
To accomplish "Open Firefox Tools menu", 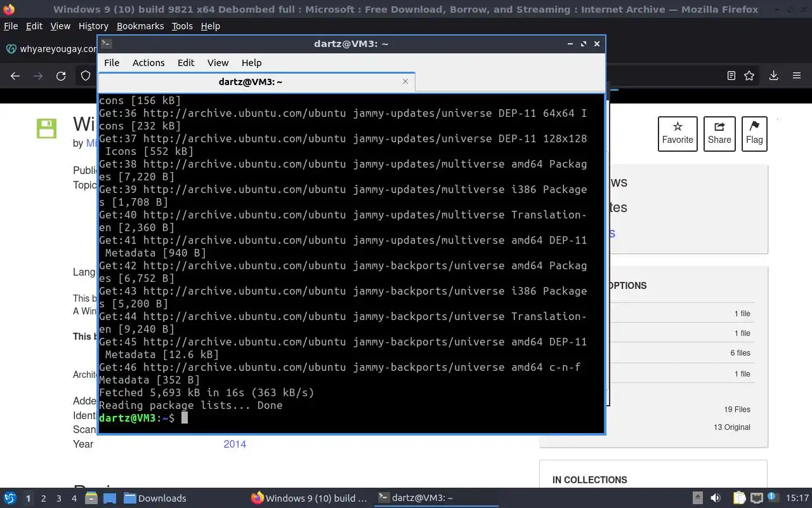I will click(182, 26).
